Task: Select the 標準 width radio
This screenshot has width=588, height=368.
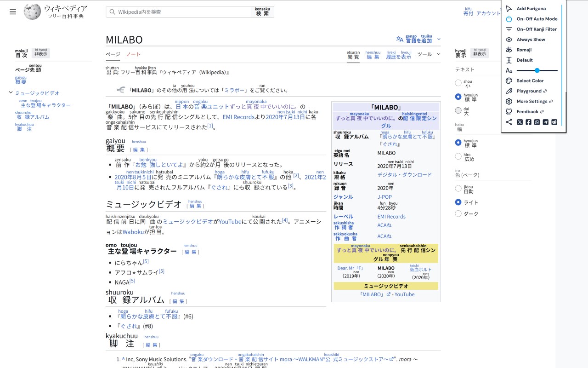Action: point(458,143)
